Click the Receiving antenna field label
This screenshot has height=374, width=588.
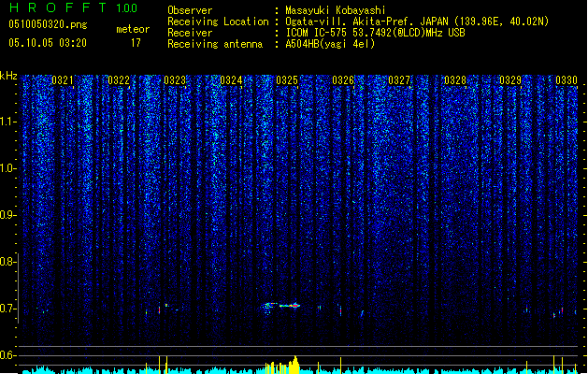(x=215, y=44)
